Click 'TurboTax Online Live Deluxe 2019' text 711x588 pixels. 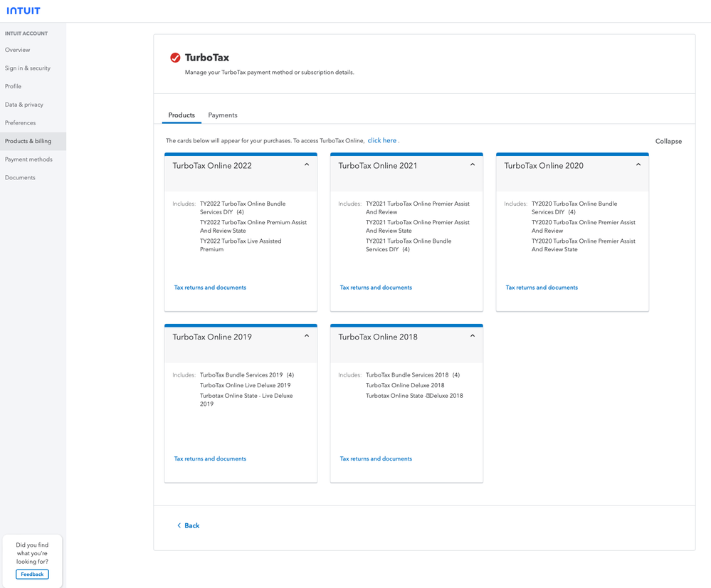(x=246, y=385)
